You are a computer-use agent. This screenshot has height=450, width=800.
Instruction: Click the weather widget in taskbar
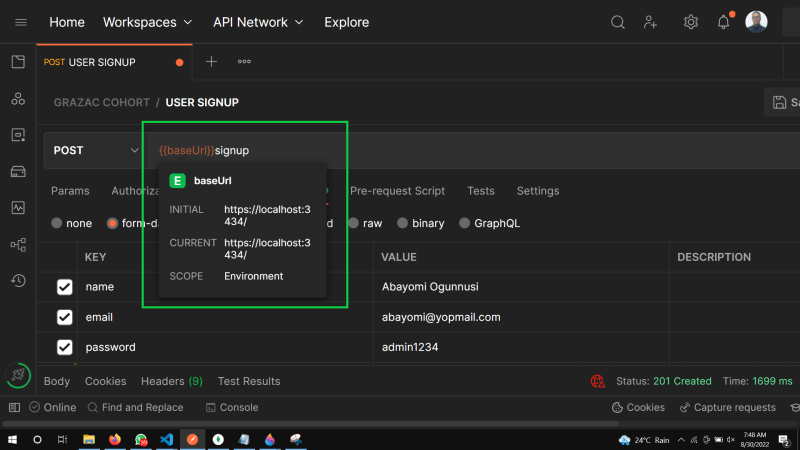[x=644, y=440]
